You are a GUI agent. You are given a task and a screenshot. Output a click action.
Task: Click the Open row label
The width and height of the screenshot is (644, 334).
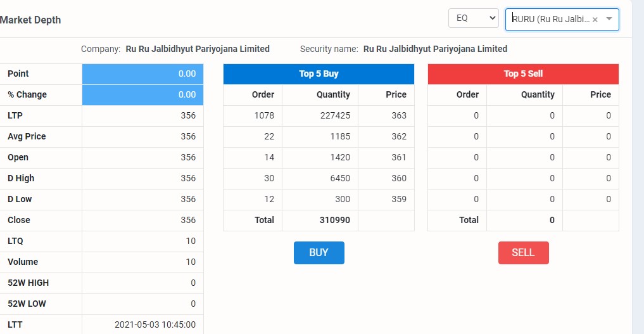[x=18, y=158]
